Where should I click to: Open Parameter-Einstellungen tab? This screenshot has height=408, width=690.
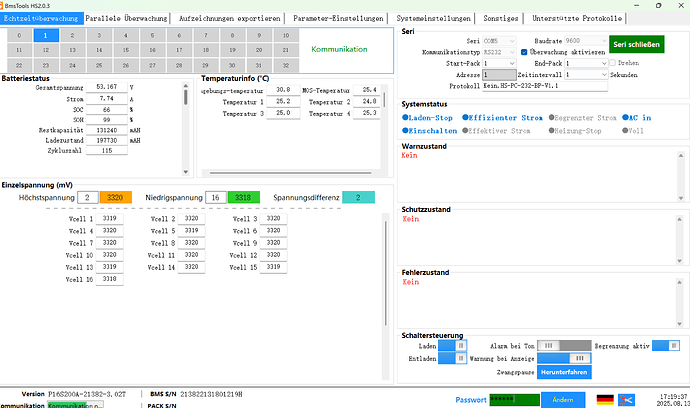point(338,18)
